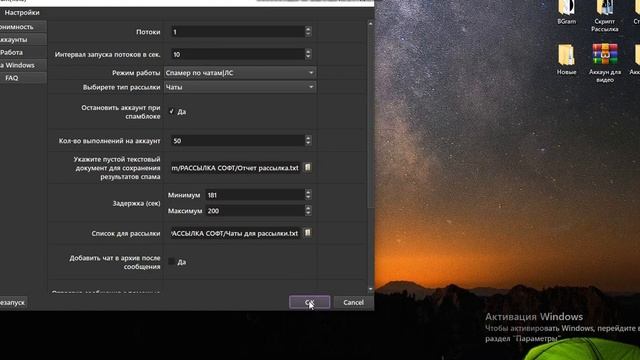This screenshot has height=360, width=640.
Task: Increase Интервал запуска потоков value
Action: click(x=308, y=51)
